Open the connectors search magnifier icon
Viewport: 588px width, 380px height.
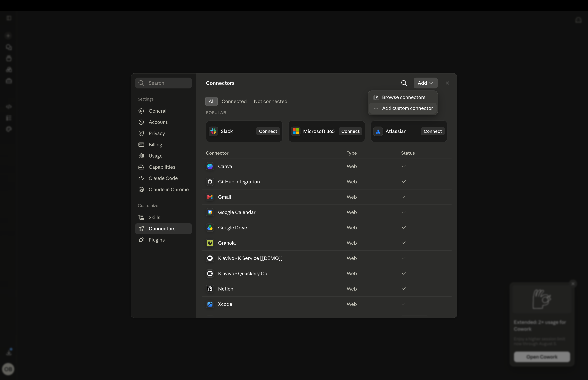(404, 83)
